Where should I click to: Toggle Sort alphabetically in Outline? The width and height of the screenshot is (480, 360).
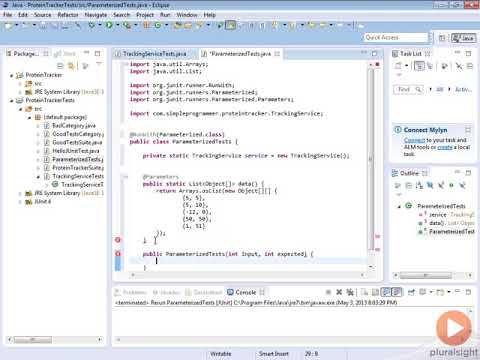point(419,185)
